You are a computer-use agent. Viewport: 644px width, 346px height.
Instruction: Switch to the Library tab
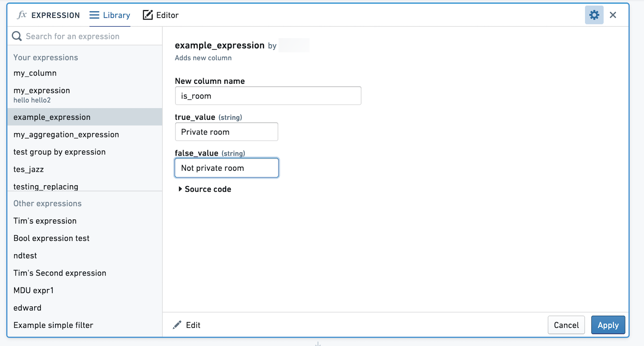pos(110,15)
